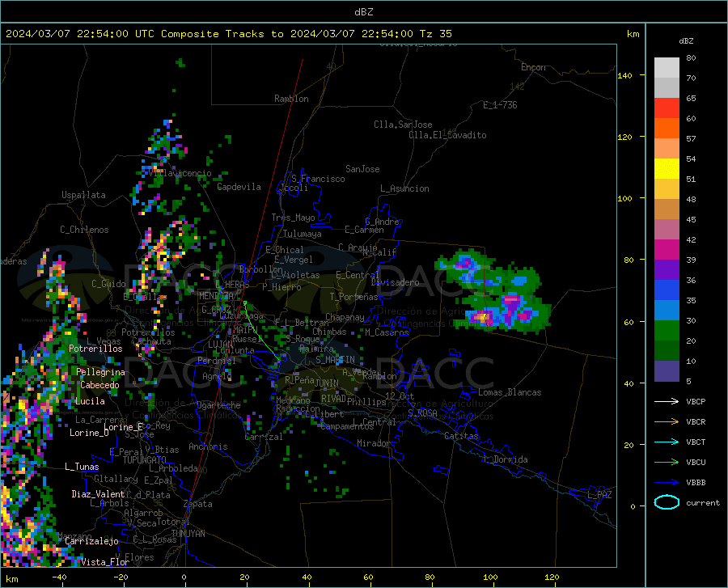The height and width of the screenshot is (588, 728).
Task: Click the Mirador map label
Action: click(373, 443)
